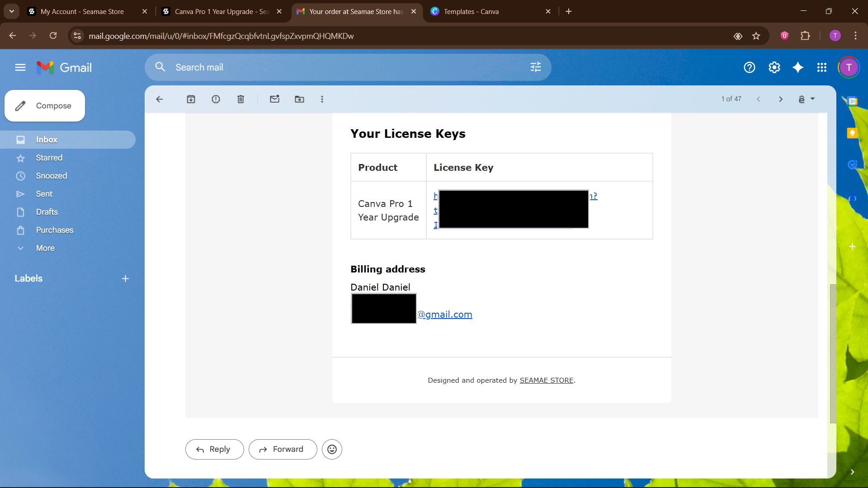Screen dimensions: 868x488
Task: Add an emoji reaction to the email
Action: [x=332, y=449]
